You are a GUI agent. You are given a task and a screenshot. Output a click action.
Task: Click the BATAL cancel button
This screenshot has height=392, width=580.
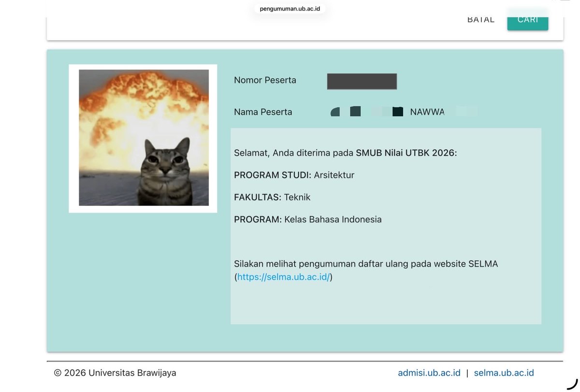point(481,19)
